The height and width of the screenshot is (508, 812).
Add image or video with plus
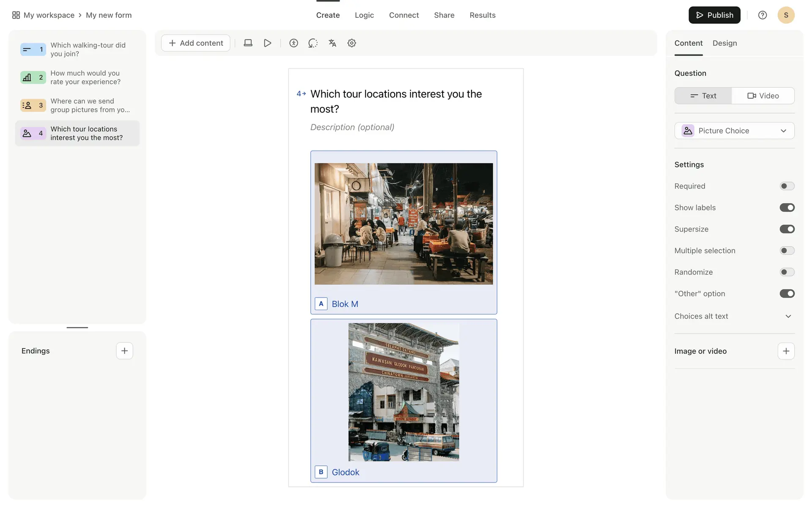(786, 351)
